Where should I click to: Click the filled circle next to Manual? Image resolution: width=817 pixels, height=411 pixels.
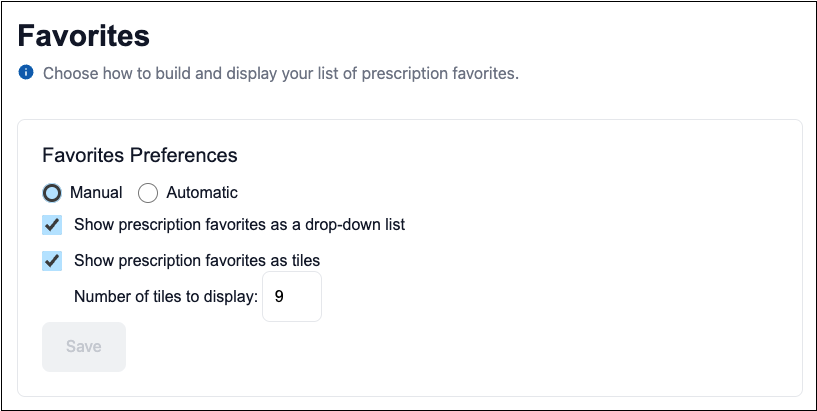[52, 192]
